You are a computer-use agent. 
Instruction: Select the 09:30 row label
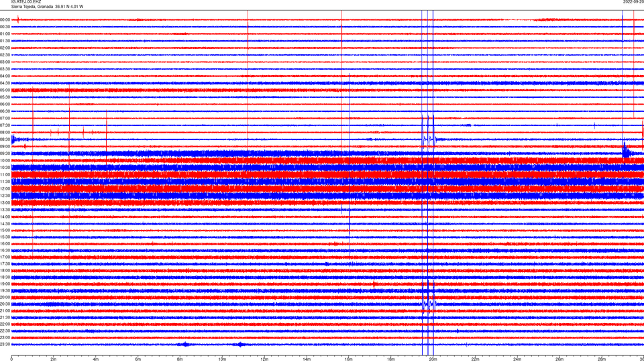5,154
